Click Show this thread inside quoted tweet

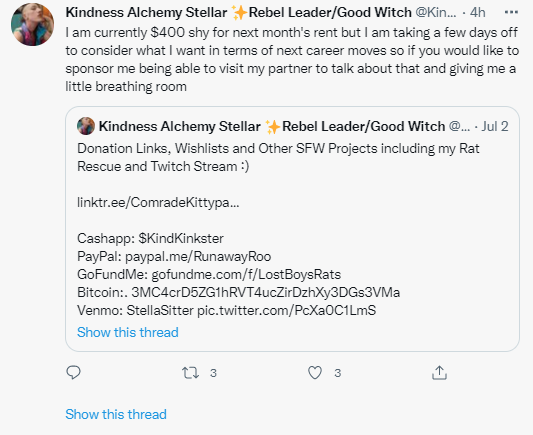128,332
